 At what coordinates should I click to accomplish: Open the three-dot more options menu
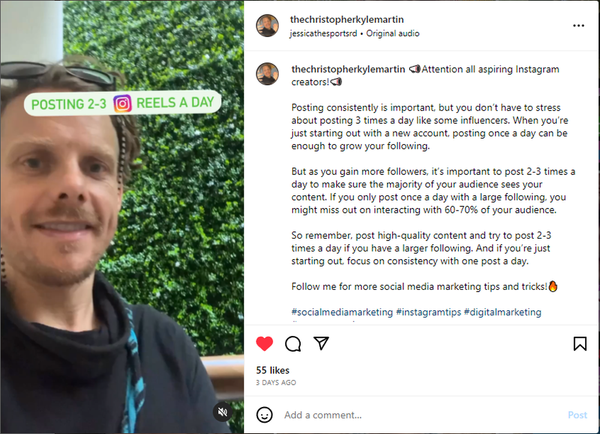[x=578, y=26]
